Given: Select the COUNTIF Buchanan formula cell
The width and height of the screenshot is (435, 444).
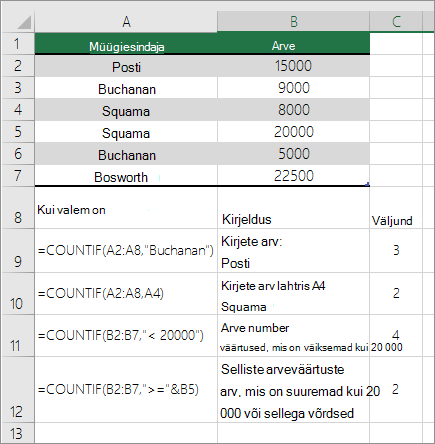Looking at the screenshot, I should point(126,250).
